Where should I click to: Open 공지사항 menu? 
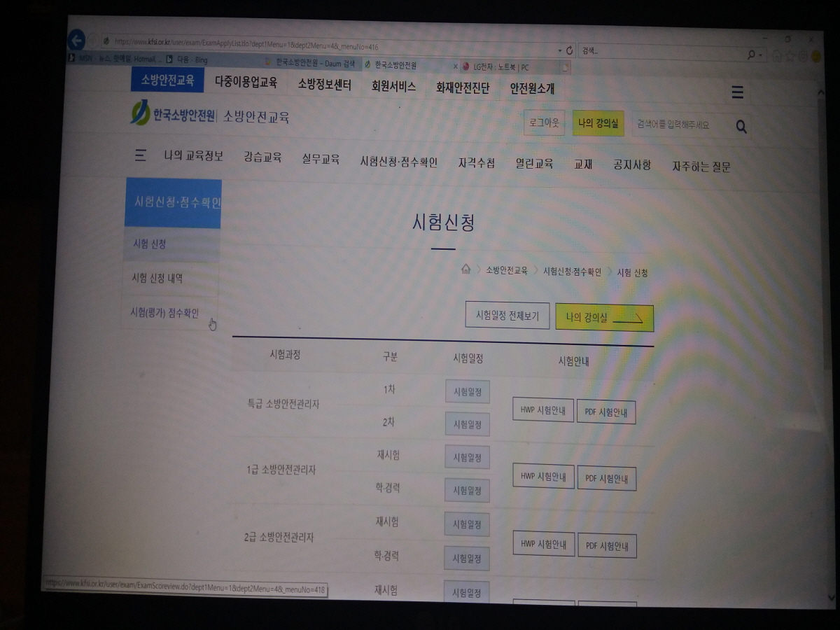[x=632, y=165]
